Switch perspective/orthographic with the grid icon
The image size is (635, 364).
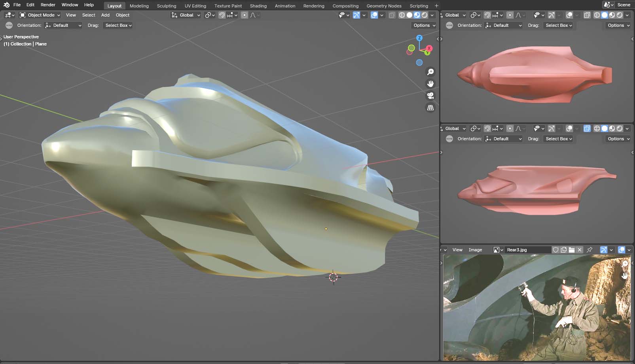430,108
